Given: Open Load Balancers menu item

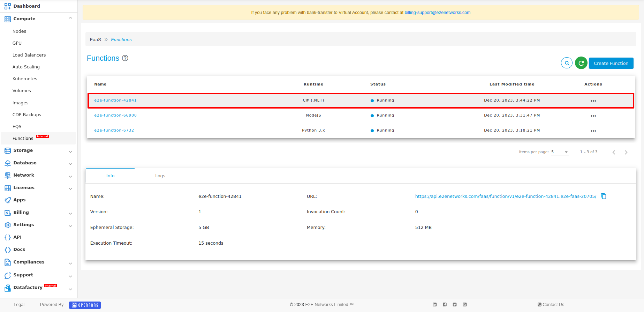Looking at the screenshot, I should (29, 55).
